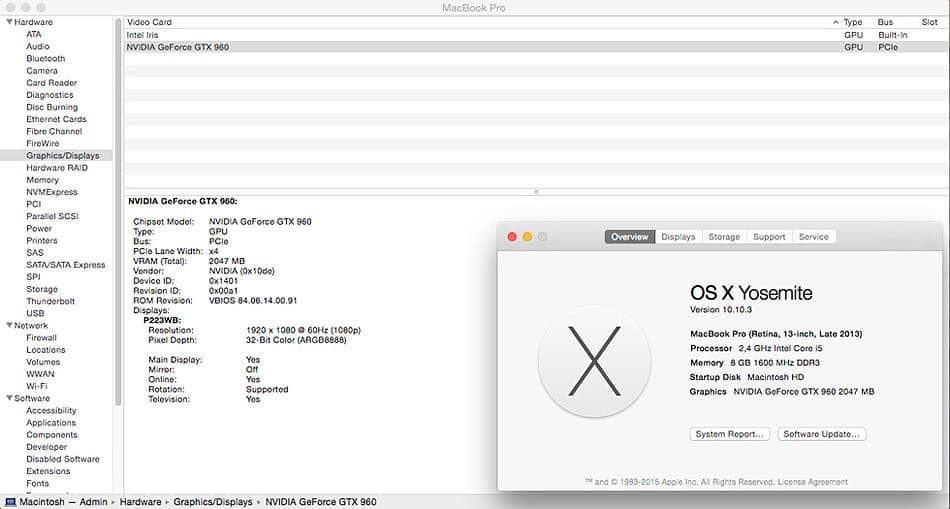Open the Service tab

[x=813, y=237]
